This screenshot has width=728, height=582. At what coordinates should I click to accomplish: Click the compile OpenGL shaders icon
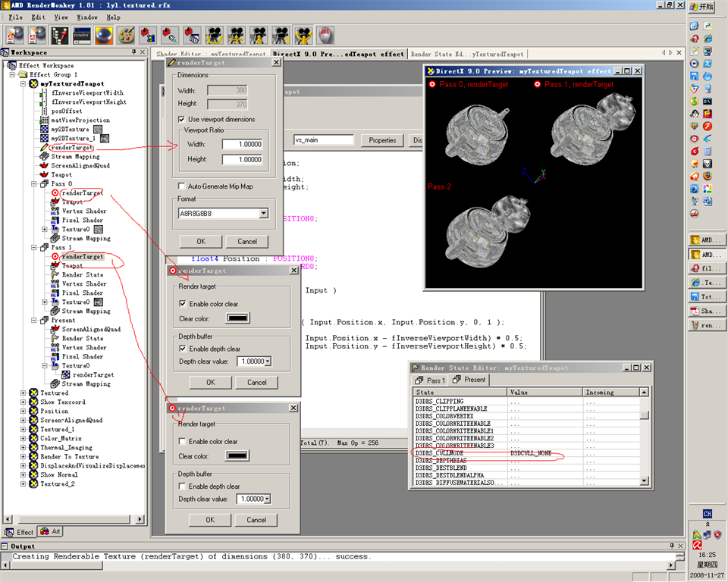[x=170, y=36]
